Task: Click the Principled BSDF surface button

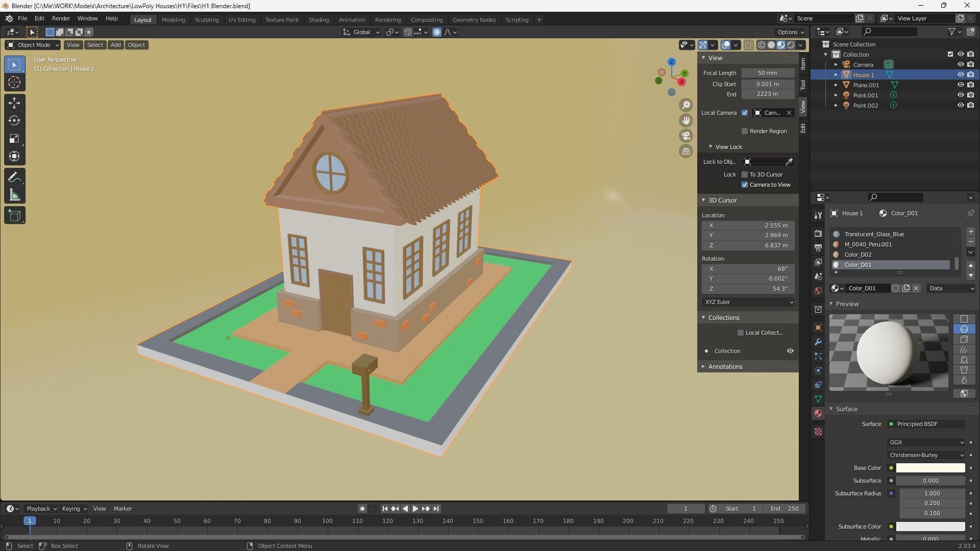Action: tap(926, 424)
